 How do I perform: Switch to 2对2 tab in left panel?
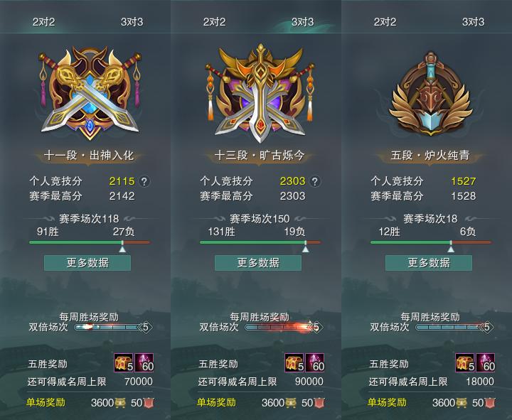point(44,22)
